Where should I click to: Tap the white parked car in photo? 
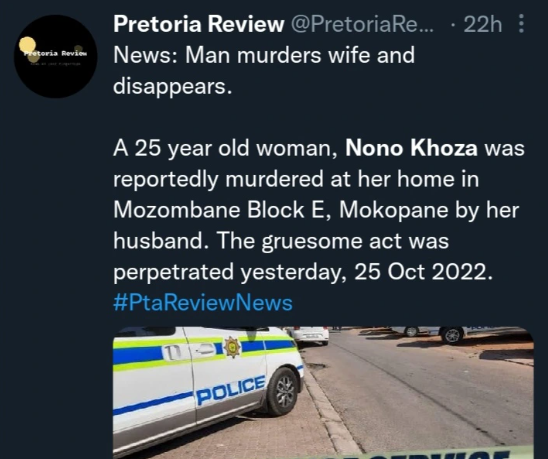309,335
